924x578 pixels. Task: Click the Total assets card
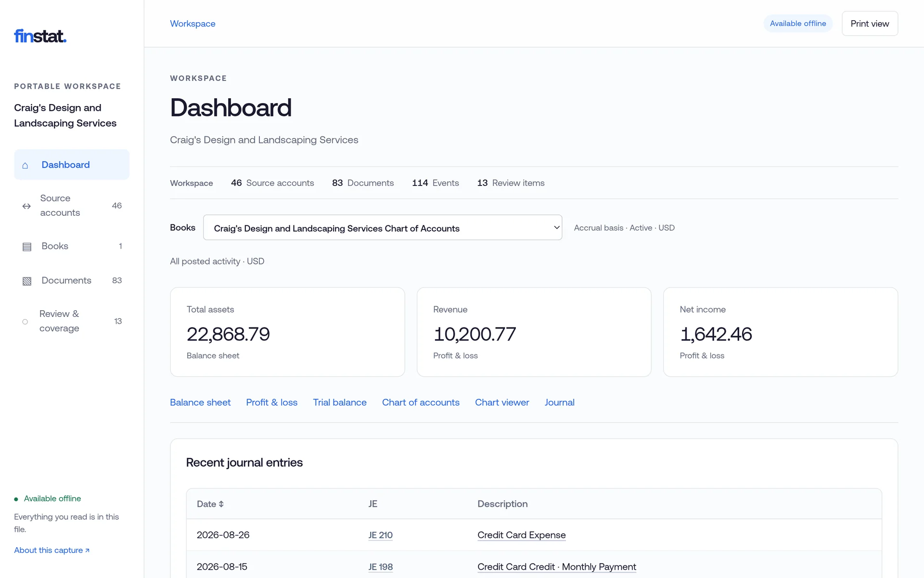point(287,332)
